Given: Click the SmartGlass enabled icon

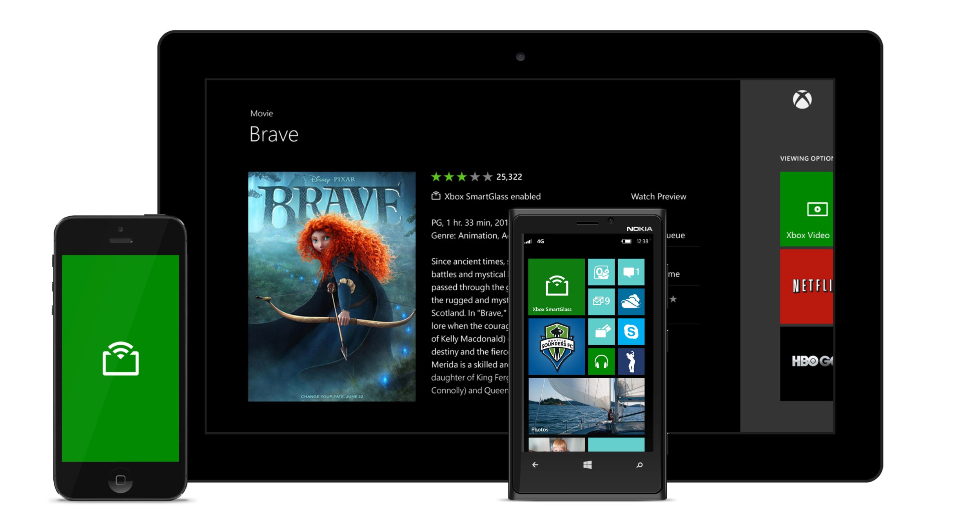Looking at the screenshot, I should point(436,196).
